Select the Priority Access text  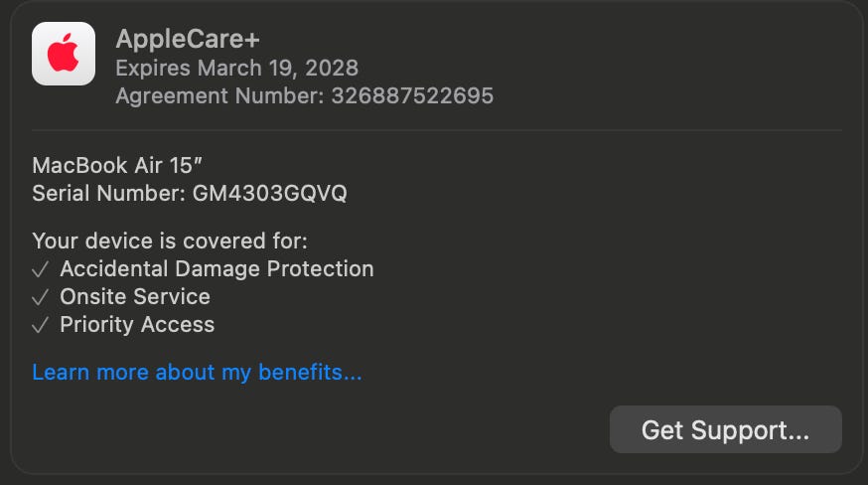[137, 325]
